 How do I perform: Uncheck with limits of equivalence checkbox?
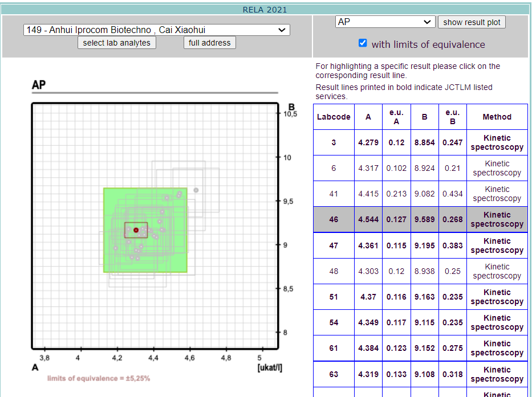[363, 43]
